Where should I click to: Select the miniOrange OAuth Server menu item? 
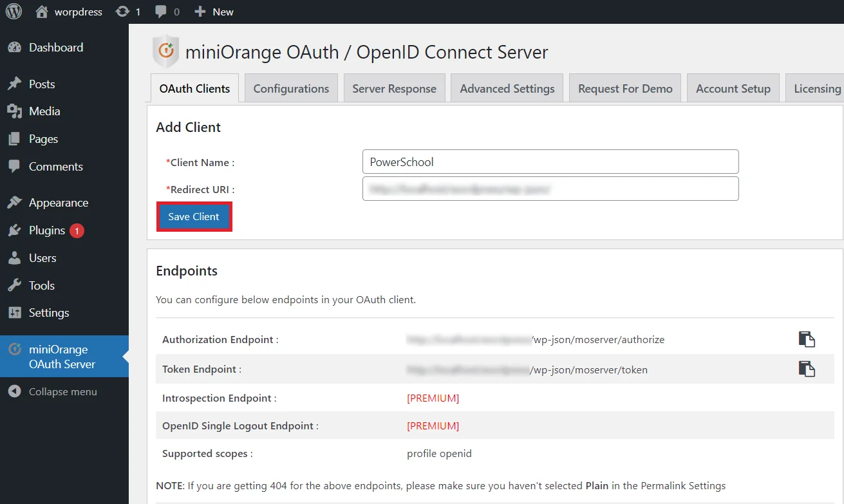[x=64, y=357]
